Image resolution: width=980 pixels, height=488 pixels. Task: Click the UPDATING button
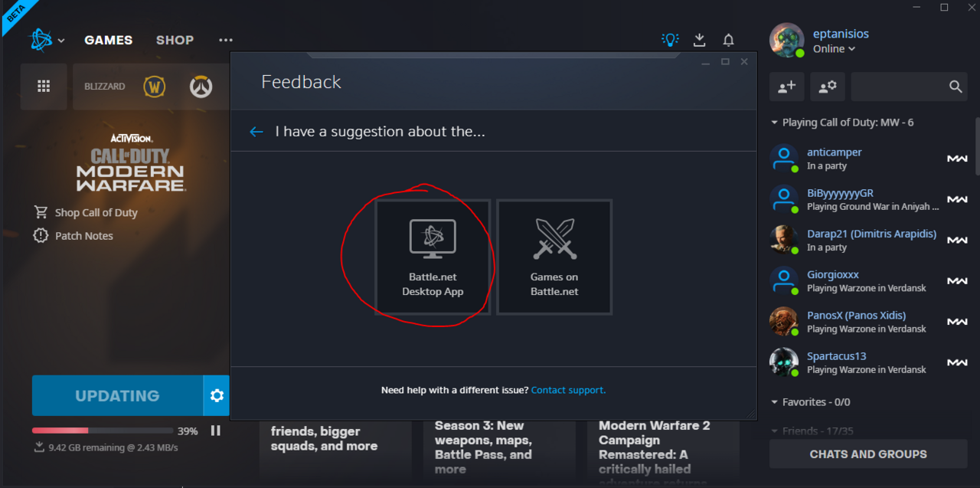click(x=117, y=396)
